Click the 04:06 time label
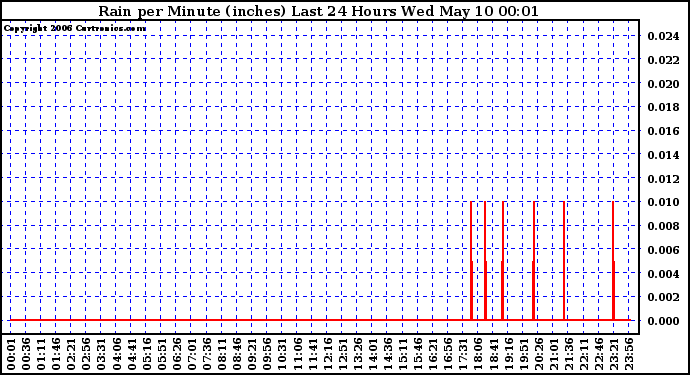This screenshot has height=375, width=690. pos(116,354)
